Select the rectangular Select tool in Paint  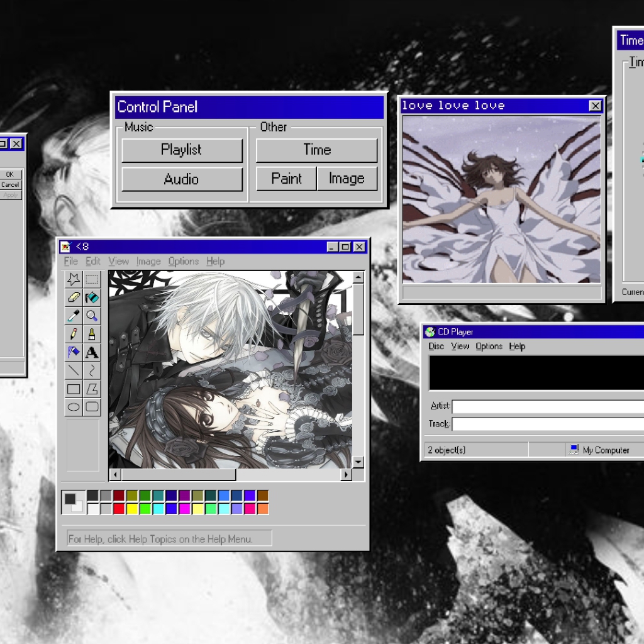point(92,279)
